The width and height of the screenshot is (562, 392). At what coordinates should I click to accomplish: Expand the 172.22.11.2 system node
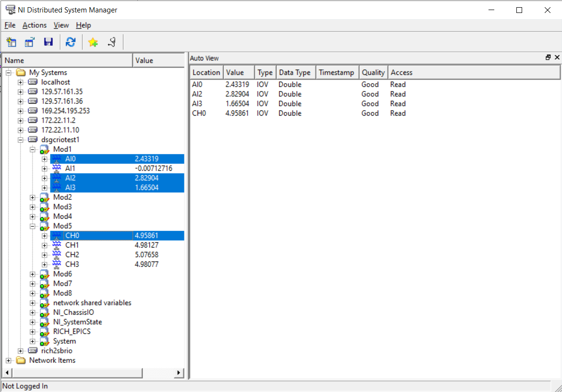pyautogui.click(x=21, y=120)
